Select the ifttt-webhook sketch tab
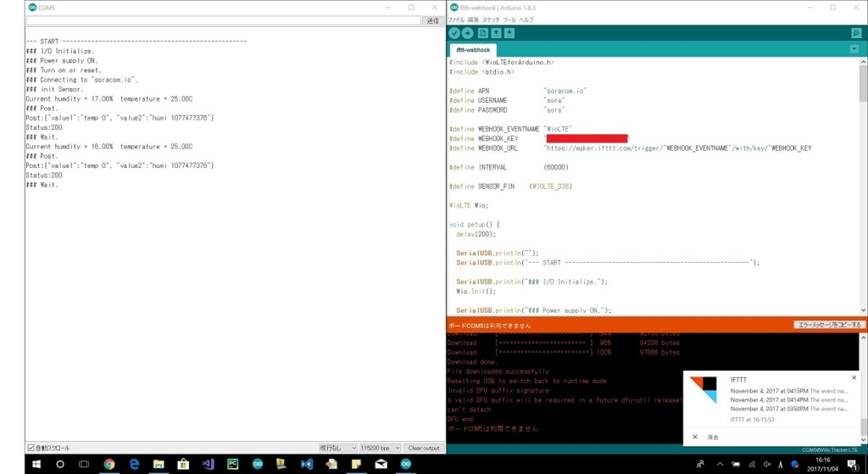868x474 pixels. point(473,50)
